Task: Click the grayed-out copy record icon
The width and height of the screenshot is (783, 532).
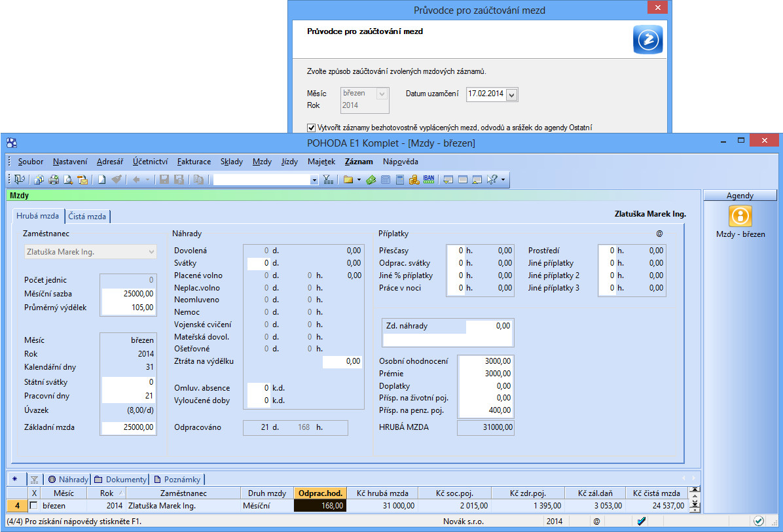Action: pyautogui.click(x=198, y=180)
